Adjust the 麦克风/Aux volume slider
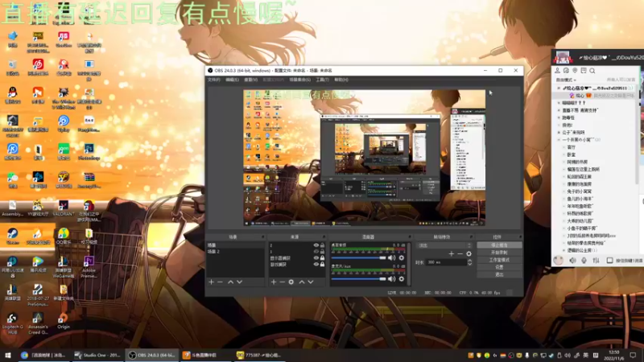The height and width of the screenshot is (362, 644). pyautogui.click(x=358, y=279)
